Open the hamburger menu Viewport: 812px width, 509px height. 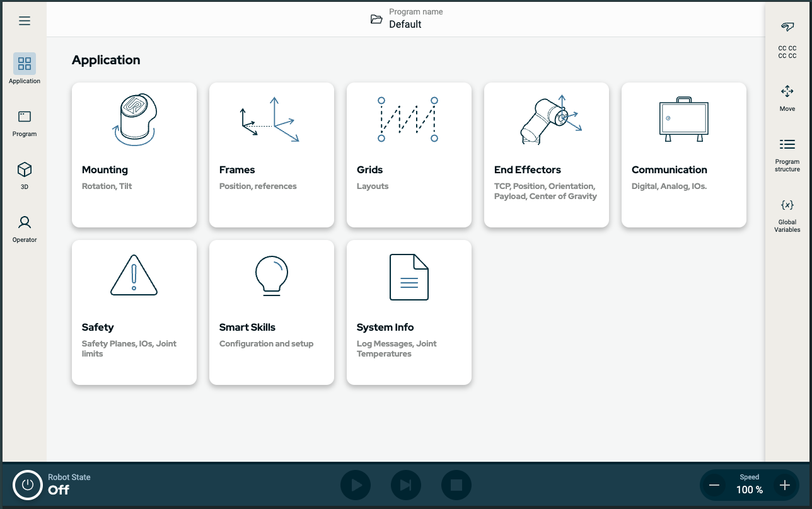point(24,21)
